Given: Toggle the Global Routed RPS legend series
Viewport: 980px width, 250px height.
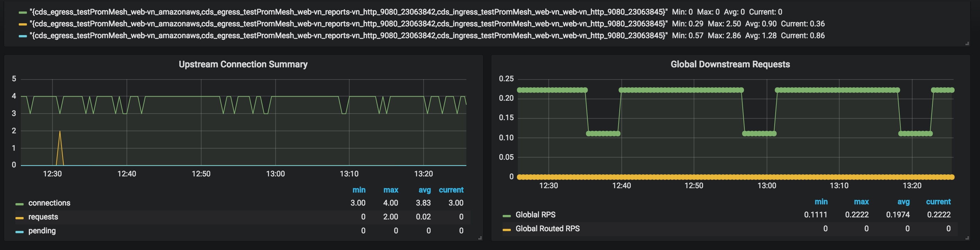Looking at the screenshot, I should point(547,229).
